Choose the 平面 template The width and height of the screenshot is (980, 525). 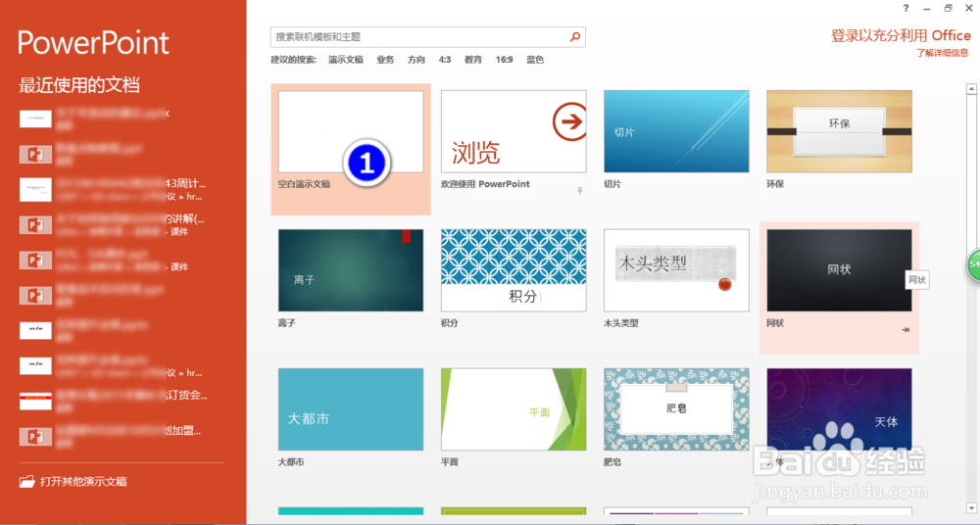[x=514, y=409]
